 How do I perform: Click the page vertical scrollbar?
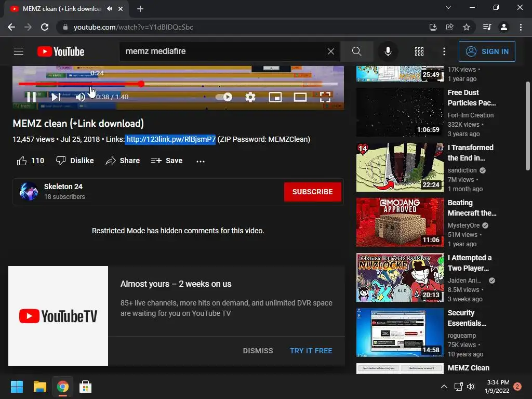pos(528,126)
